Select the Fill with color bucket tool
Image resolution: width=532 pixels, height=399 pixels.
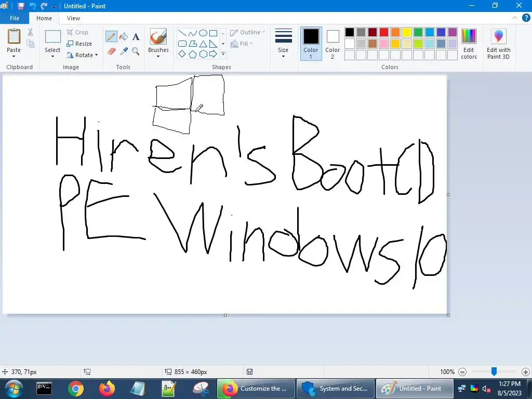click(x=124, y=36)
